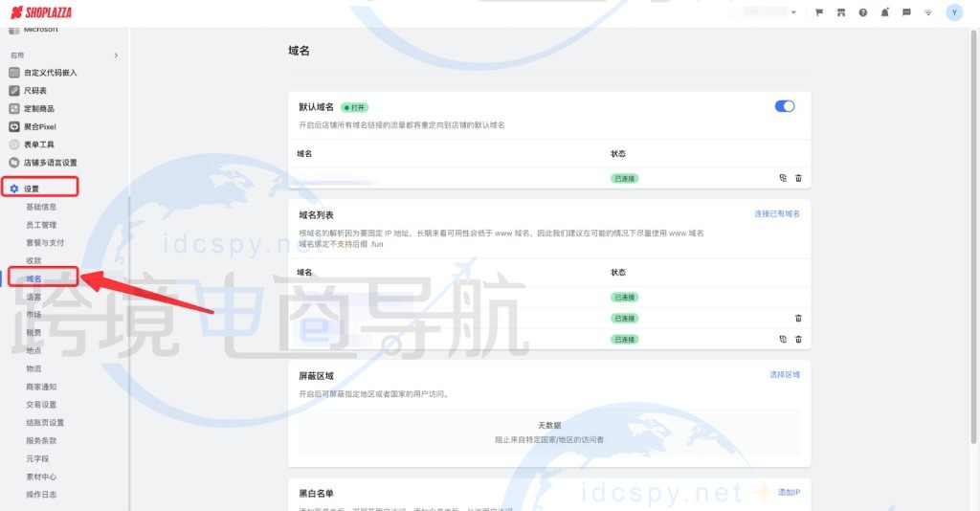Open the help question mark icon
The height and width of the screenshot is (511, 980).
click(862, 12)
